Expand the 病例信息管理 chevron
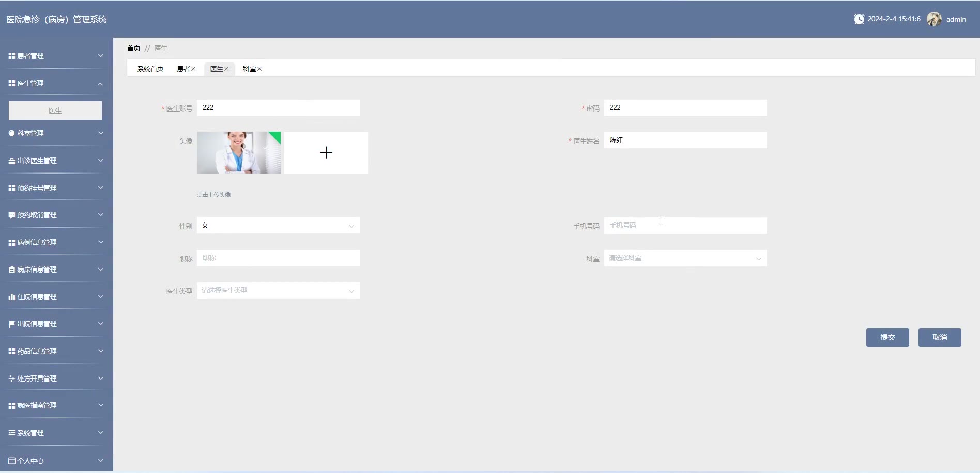Image resolution: width=980 pixels, height=473 pixels. (101, 242)
